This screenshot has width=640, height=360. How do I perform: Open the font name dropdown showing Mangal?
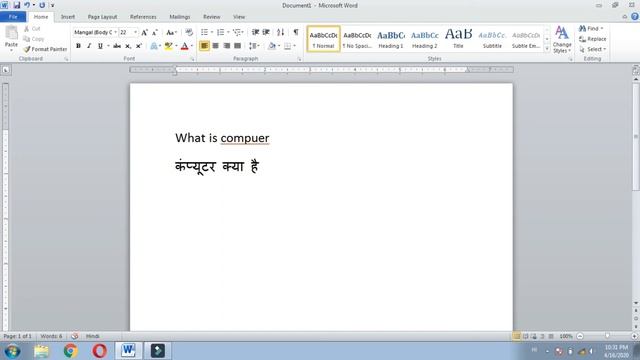(116, 32)
